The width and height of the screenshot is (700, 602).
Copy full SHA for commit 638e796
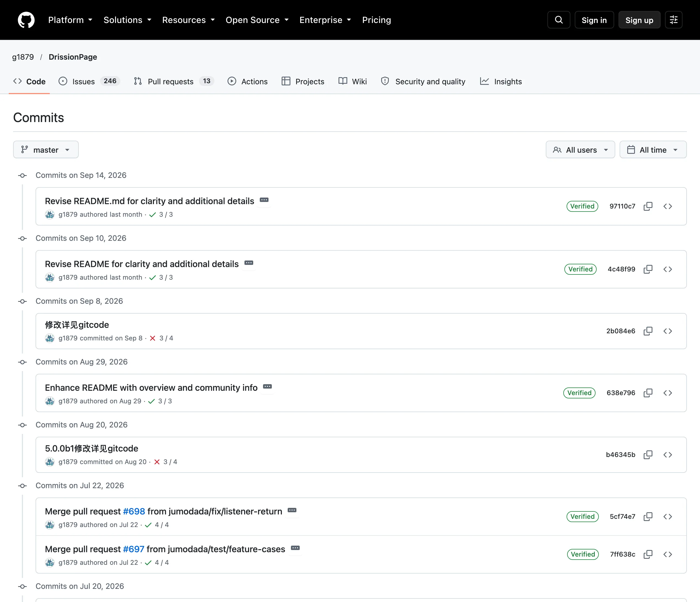648,393
